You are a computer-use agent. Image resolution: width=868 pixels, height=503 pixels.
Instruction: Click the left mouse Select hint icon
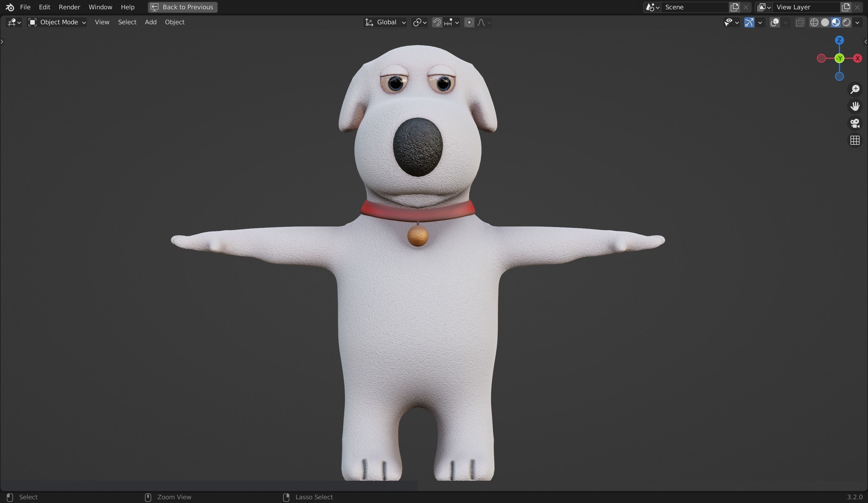point(10,497)
